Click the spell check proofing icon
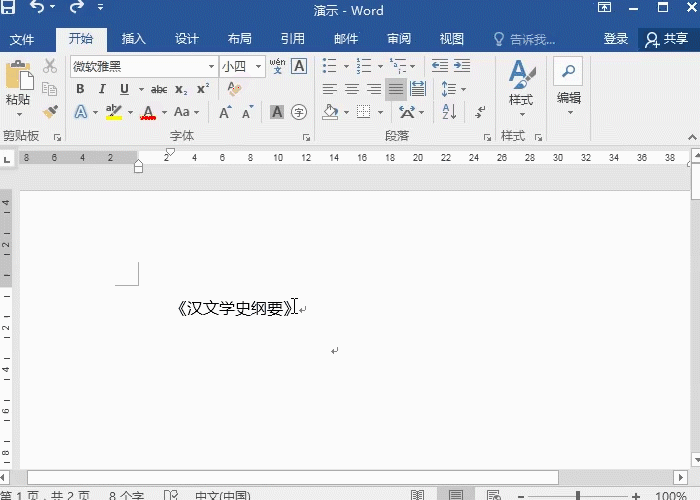This screenshot has width=700, height=500. pos(171,495)
